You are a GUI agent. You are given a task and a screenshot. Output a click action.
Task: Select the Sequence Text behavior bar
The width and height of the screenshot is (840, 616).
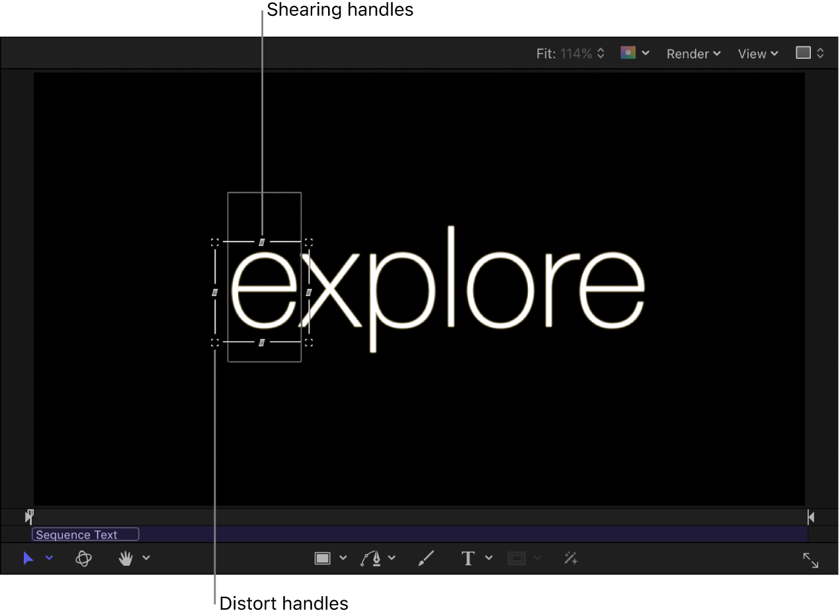point(85,535)
